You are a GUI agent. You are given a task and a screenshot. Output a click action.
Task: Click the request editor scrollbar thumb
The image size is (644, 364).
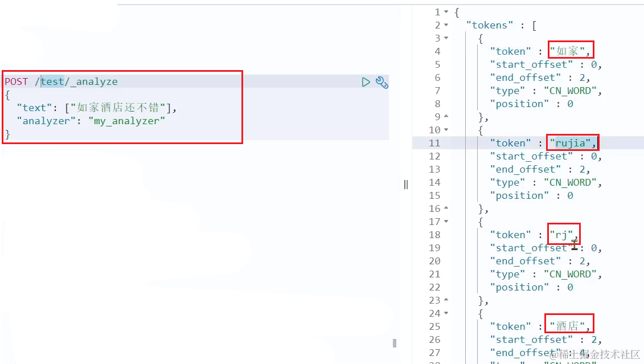click(x=395, y=343)
